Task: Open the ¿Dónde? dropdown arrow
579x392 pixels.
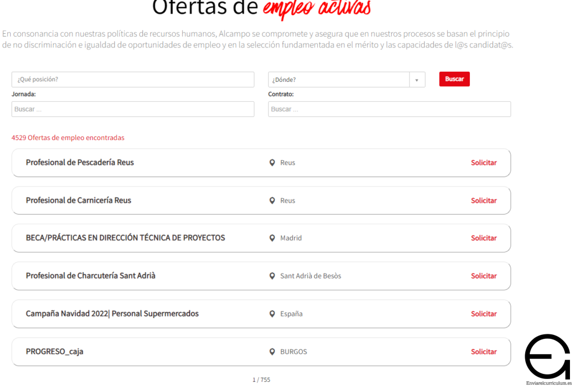Action: [417, 80]
